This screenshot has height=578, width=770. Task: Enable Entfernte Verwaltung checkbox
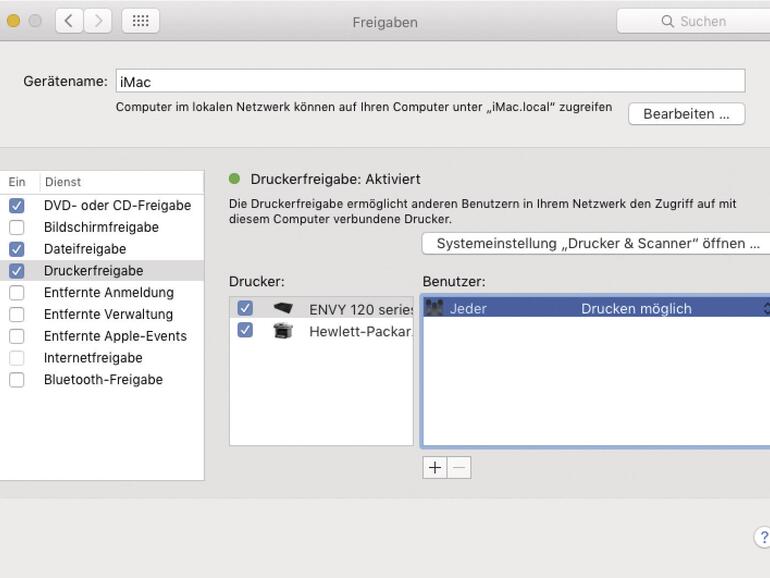pyautogui.click(x=17, y=314)
